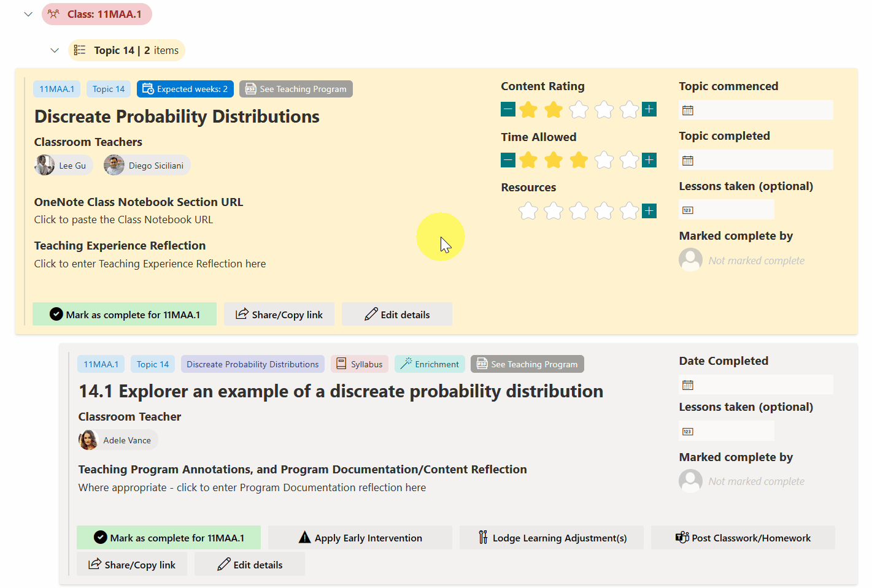Decrease Time Allowed with minus button

508,160
